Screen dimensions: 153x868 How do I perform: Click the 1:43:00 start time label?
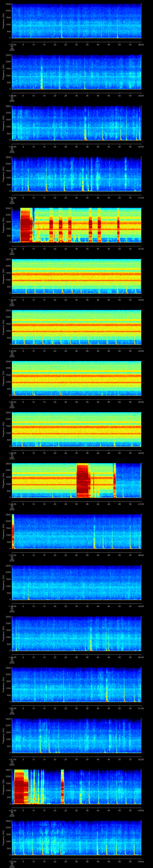tap(12, 351)
